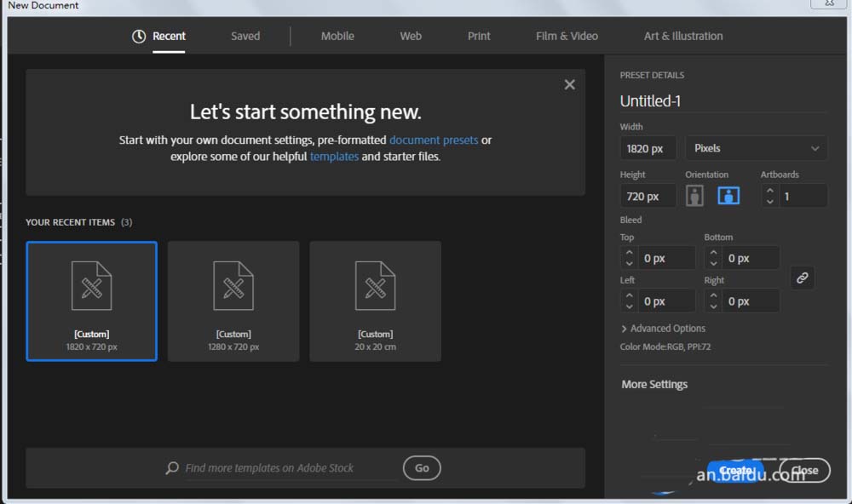Follow the 'document presets' link
Screen dimensions: 852x504
pos(434,140)
